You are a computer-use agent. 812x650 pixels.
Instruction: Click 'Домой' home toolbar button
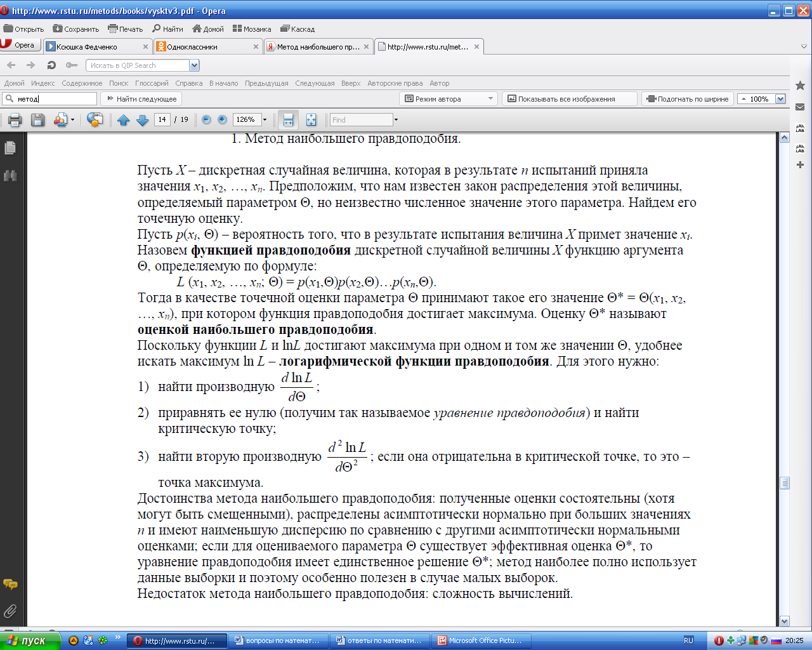(x=208, y=29)
